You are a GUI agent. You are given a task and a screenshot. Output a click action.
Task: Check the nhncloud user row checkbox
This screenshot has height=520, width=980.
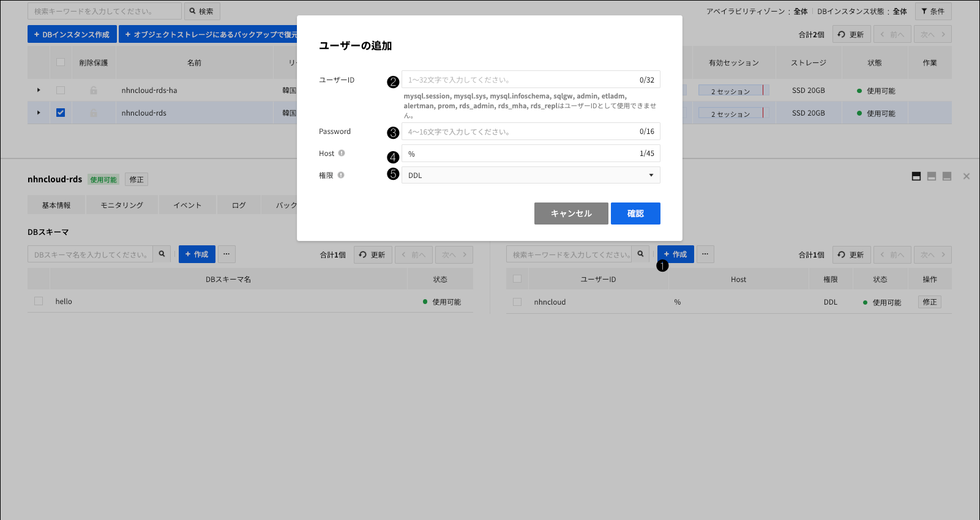[x=517, y=302]
